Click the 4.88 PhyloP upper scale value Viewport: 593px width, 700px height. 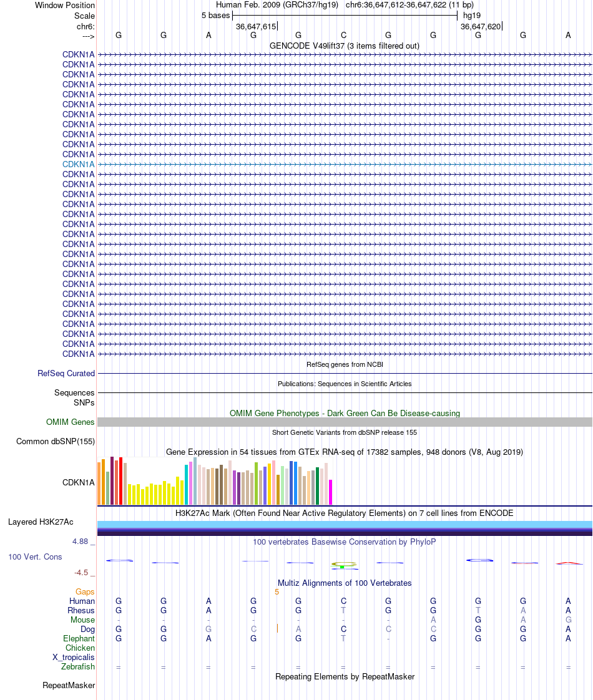[x=81, y=542]
